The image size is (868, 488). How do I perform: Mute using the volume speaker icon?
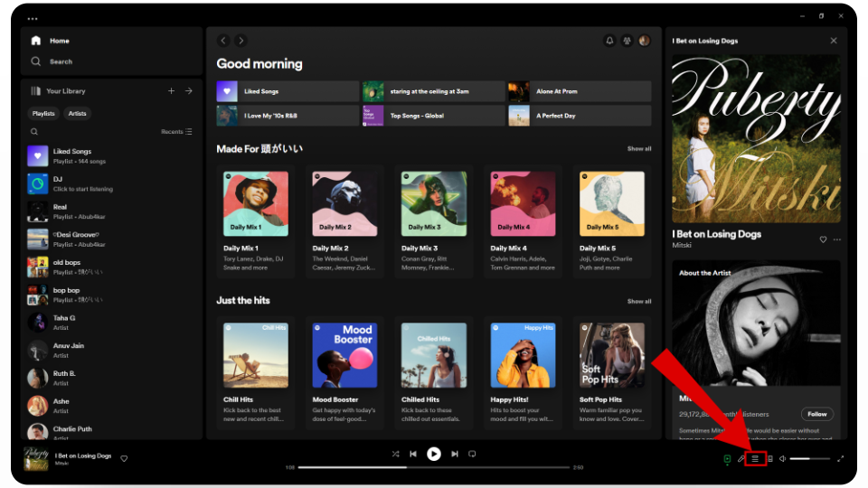click(x=783, y=459)
